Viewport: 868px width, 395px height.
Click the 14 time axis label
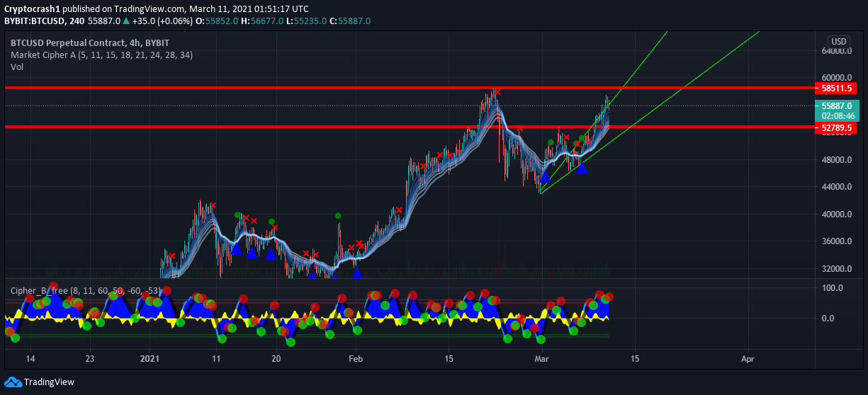coord(30,359)
